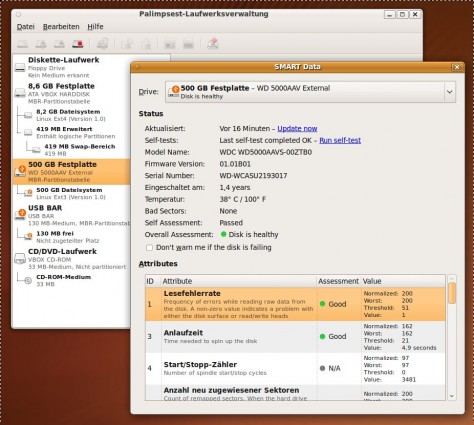
Task: Sort by the Assessment column header
Action: (x=338, y=281)
